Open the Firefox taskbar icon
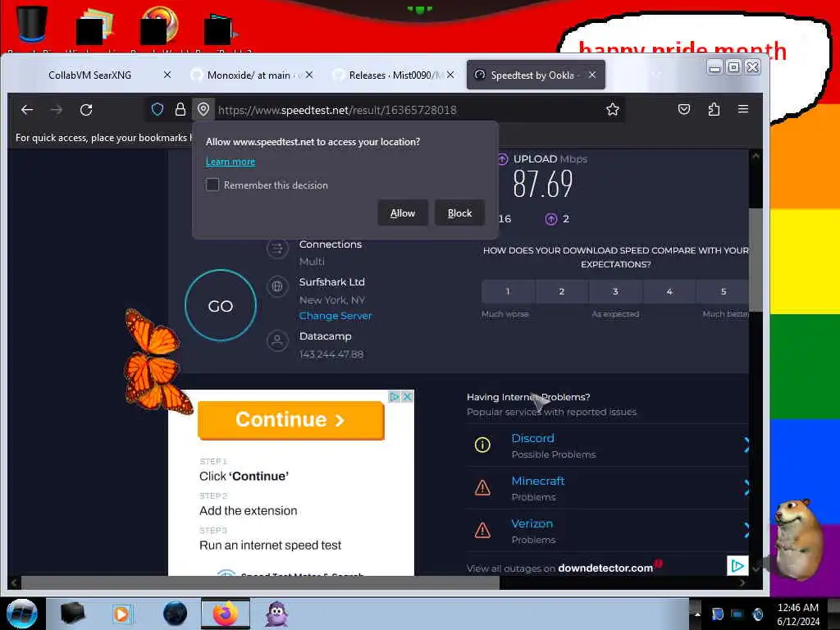 click(226, 614)
